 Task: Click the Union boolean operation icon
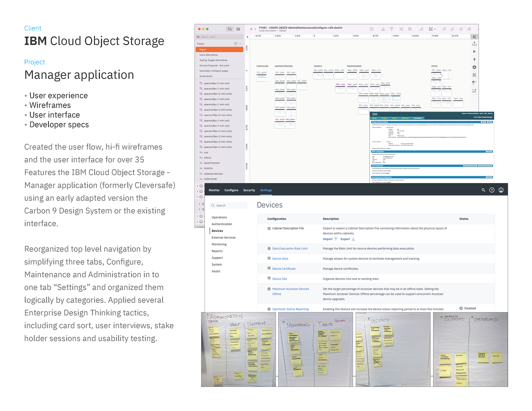click(444, 29)
